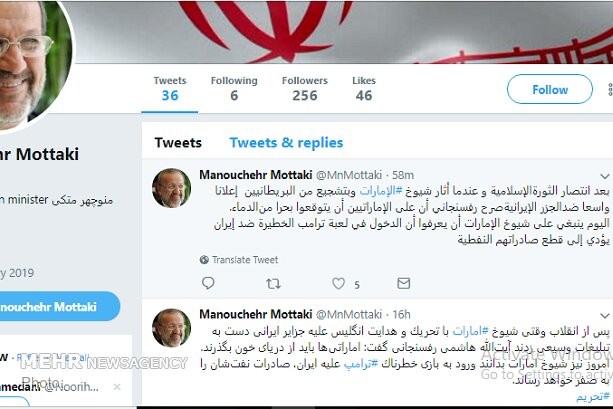Like the first tweet with heart icon
This screenshot has width=613, height=409.
(339, 283)
